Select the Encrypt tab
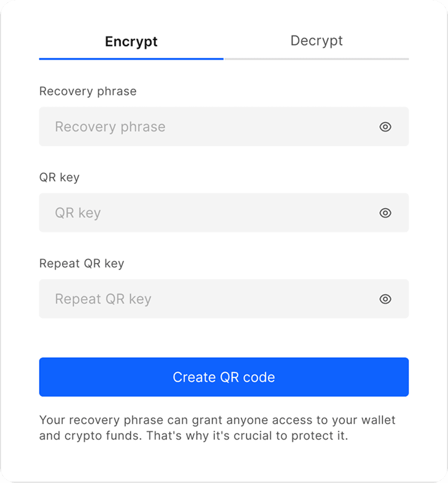Image resolution: width=448 pixels, height=483 pixels. click(131, 41)
